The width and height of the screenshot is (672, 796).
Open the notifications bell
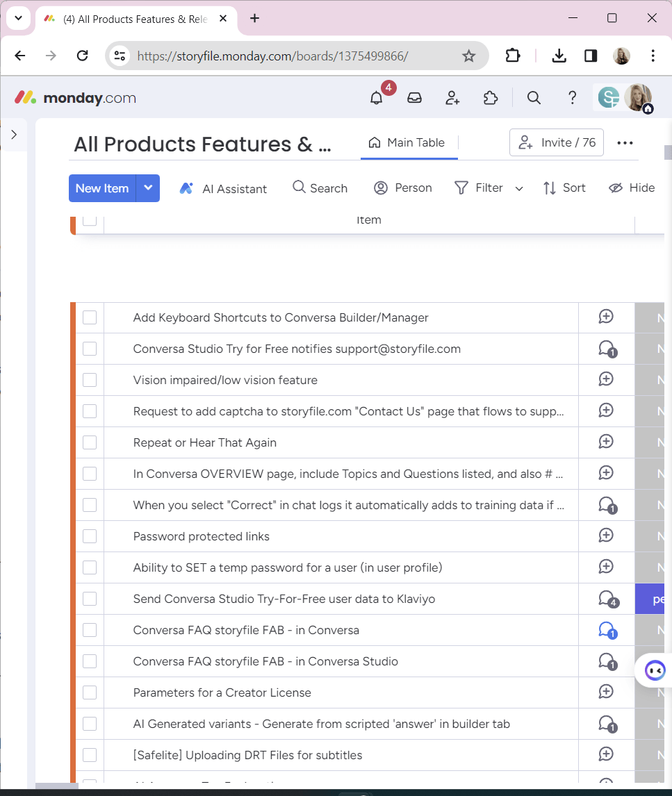377,97
